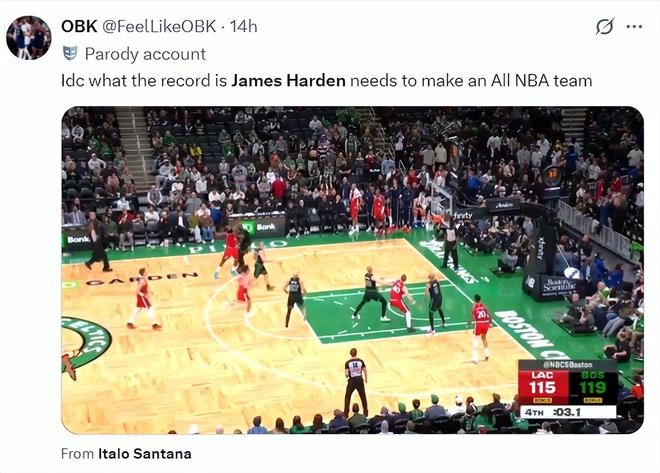Viewport: 660px width, 473px height.
Task: Play the embedded basketball video
Action: click(353, 270)
